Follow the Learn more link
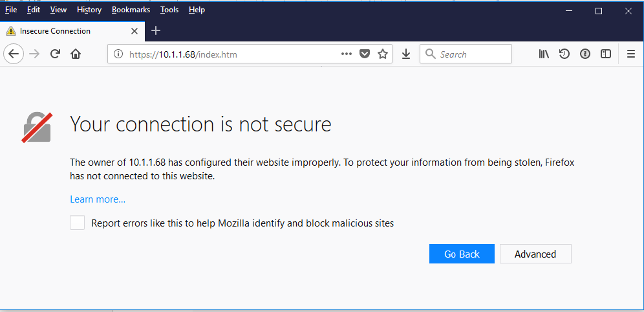 click(x=98, y=199)
